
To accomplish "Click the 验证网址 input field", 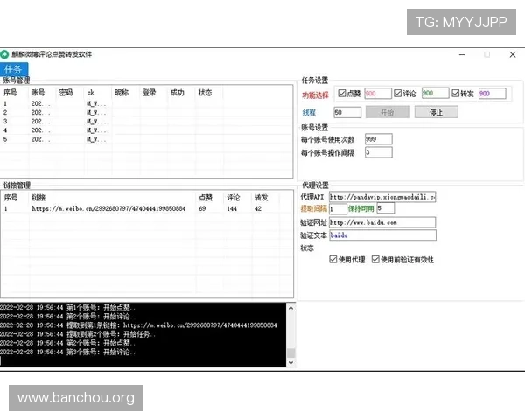I will point(382,222).
